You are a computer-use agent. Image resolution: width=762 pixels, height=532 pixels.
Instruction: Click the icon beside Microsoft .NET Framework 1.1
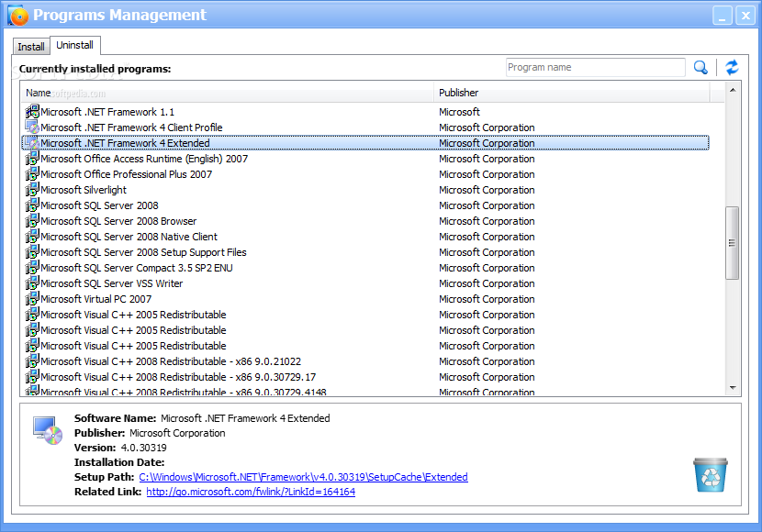(x=32, y=112)
